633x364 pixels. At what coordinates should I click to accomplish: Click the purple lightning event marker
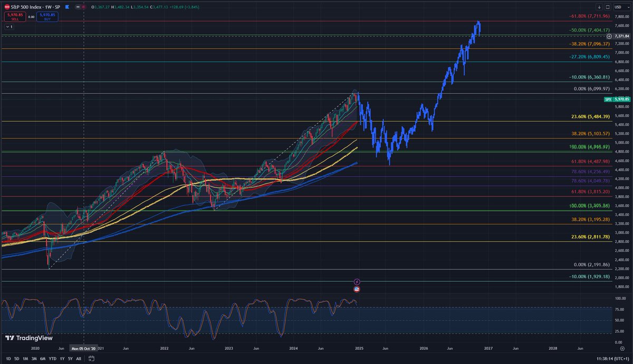pyautogui.click(x=357, y=282)
